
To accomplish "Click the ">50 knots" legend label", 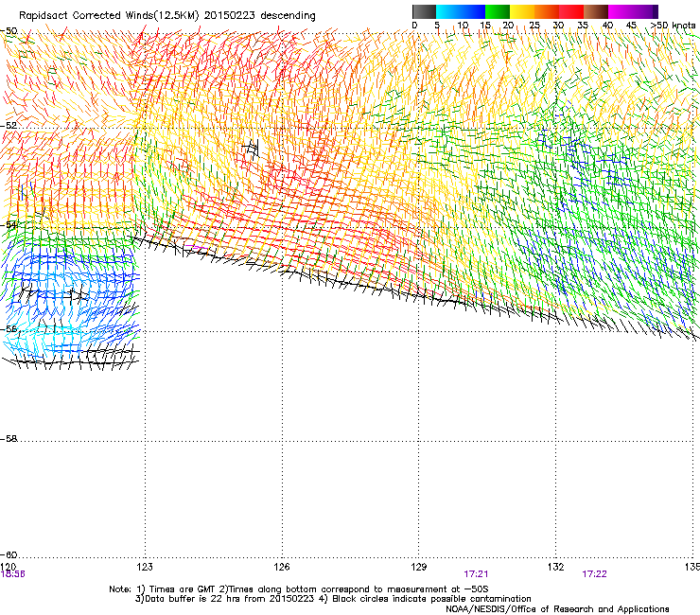I will click(673, 26).
